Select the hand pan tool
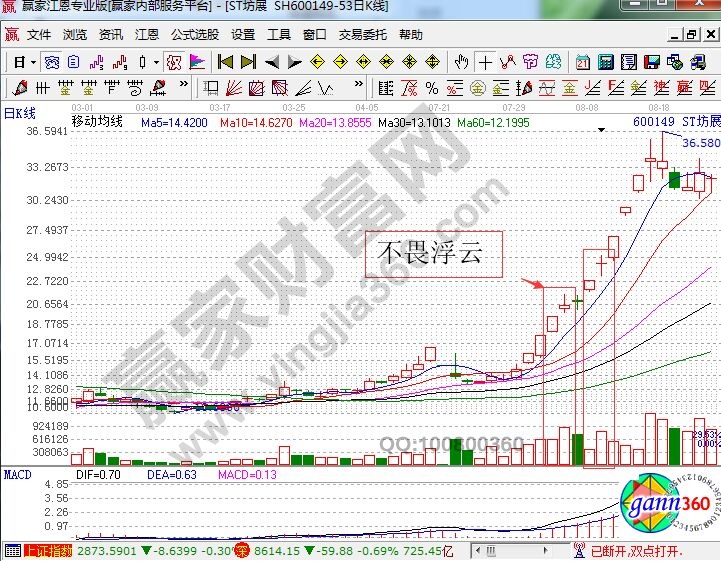721x561 pixels. click(x=461, y=62)
